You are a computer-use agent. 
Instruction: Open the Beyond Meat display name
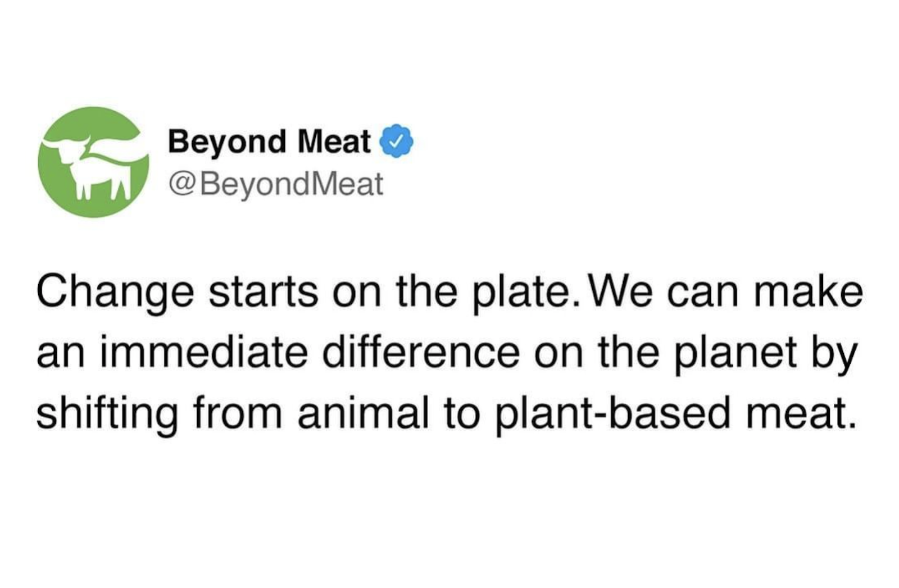269,141
